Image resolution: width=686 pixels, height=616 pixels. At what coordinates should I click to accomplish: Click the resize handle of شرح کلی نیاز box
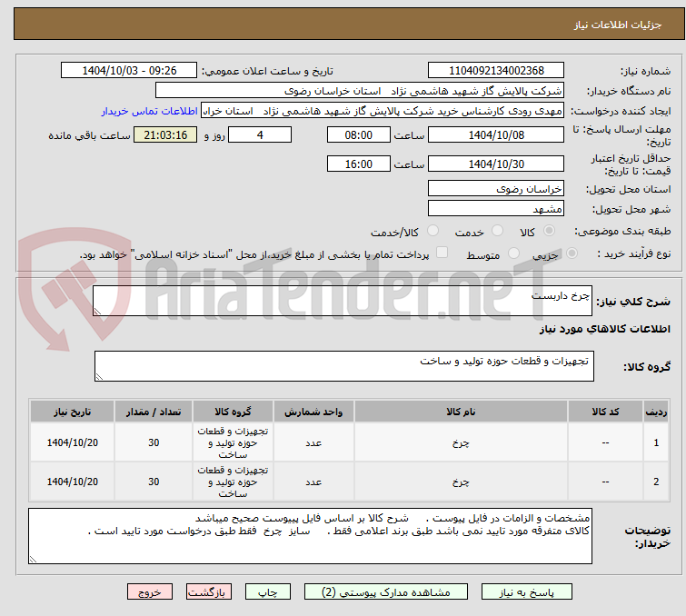point(97,312)
